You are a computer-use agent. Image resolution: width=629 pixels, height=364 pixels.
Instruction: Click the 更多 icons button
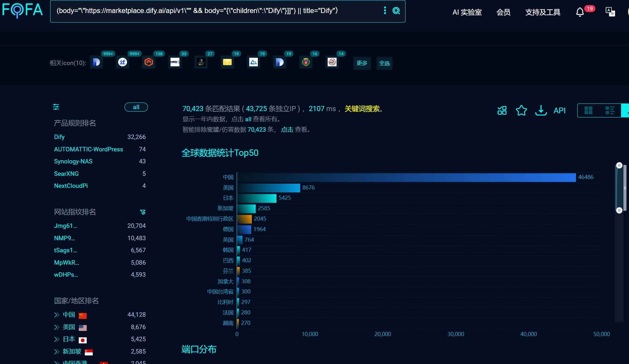pos(362,63)
